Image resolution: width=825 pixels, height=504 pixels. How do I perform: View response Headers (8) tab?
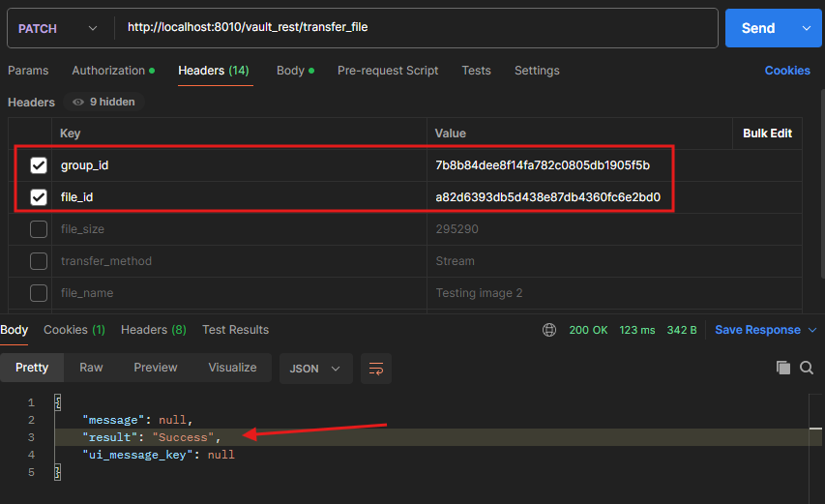(154, 330)
